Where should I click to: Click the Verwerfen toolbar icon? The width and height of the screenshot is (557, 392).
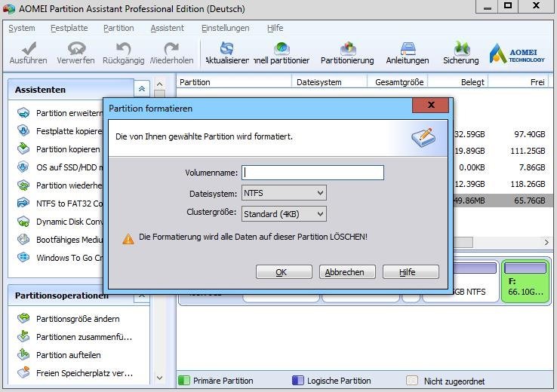click(76, 48)
